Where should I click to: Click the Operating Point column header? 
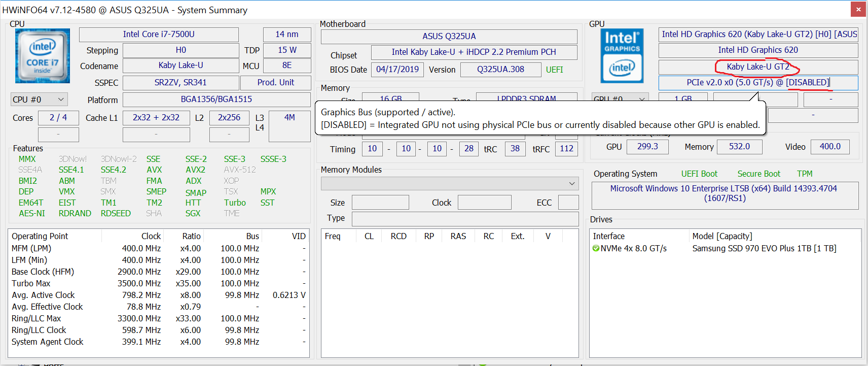40,237
